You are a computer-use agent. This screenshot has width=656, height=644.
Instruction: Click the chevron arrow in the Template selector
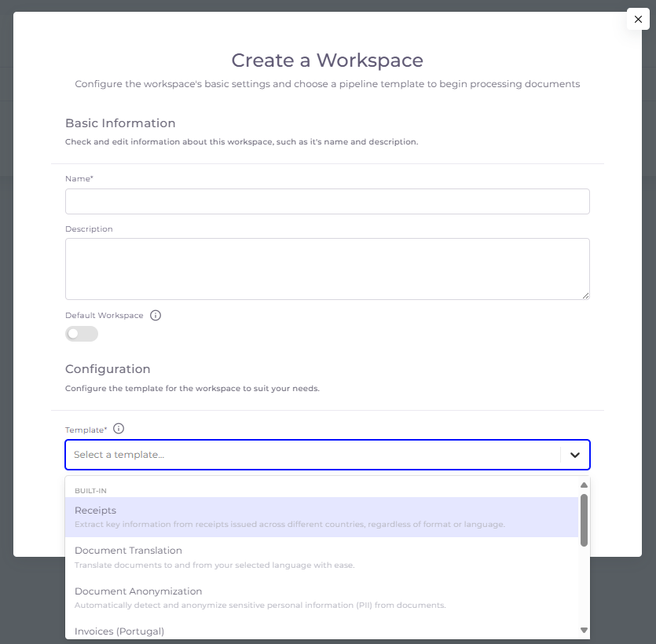(575, 455)
